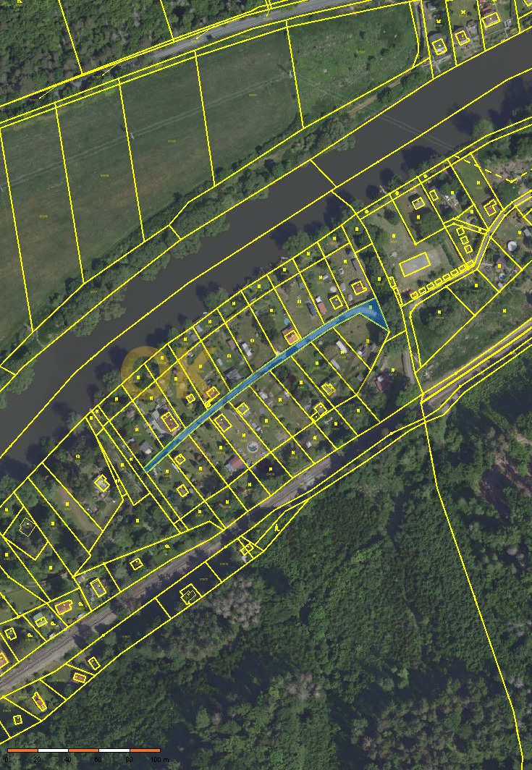Click the red-roofed building in the lower-left corner
This screenshot has width=532, height=770.
pyautogui.click(x=64, y=606)
